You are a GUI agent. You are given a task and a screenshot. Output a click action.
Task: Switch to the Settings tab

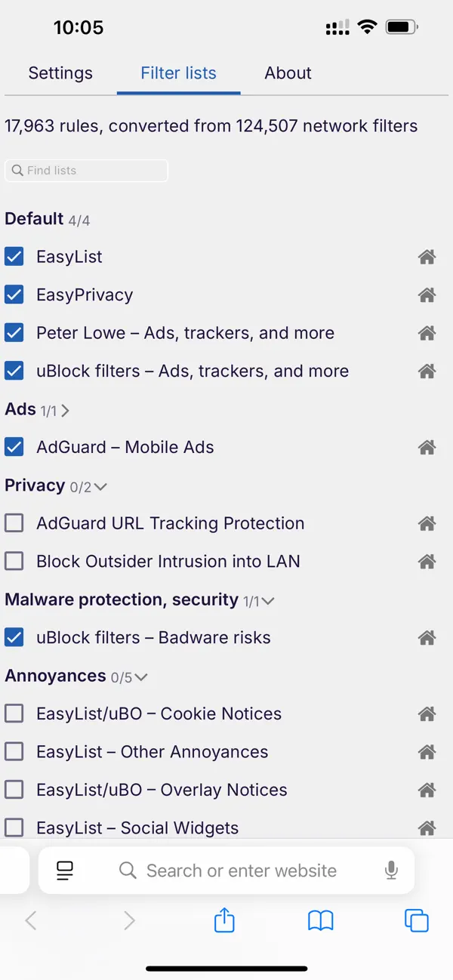click(x=60, y=73)
